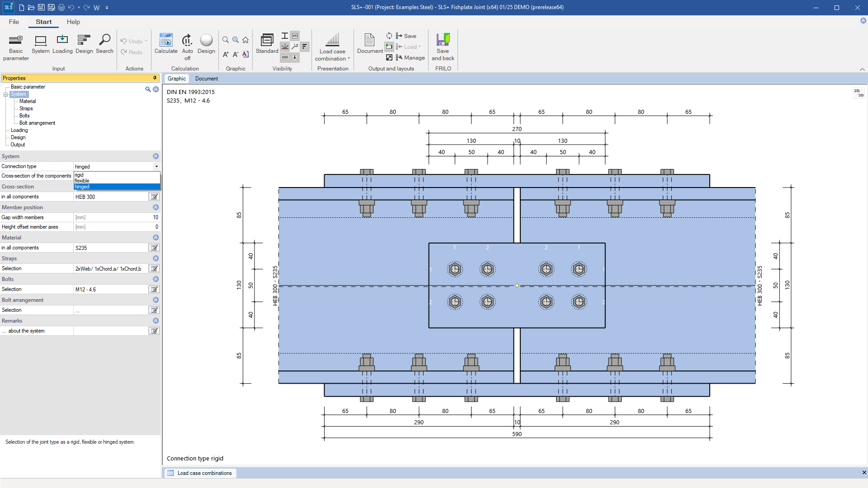
Task: Collapse the Member position section
Action: tap(156, 207)
